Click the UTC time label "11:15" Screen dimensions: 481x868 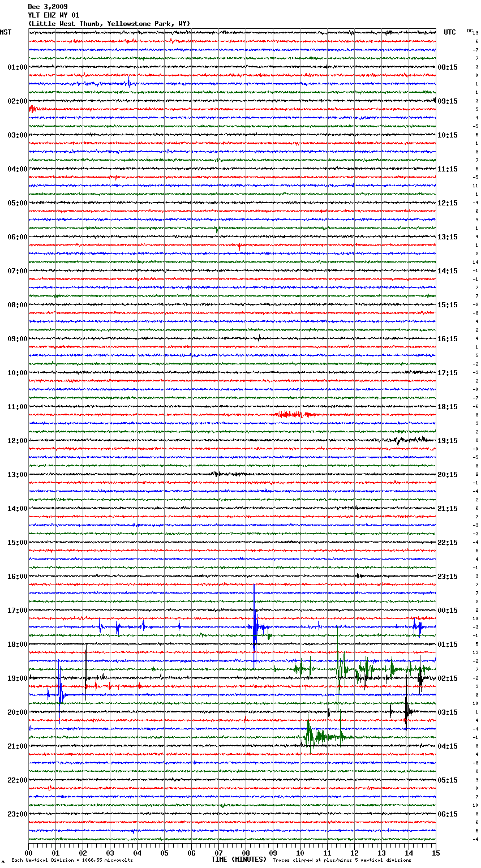click(448, 169)
